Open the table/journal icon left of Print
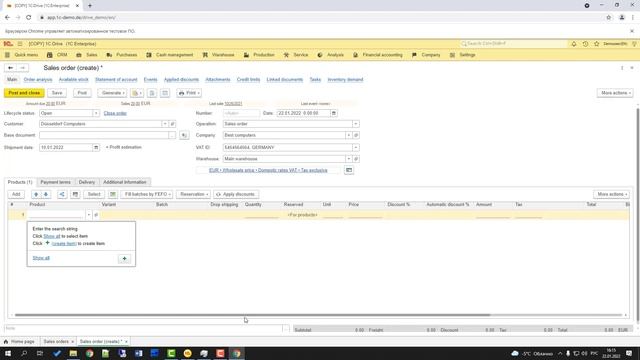This screenshot has width=640, height=360. [165, 93]
